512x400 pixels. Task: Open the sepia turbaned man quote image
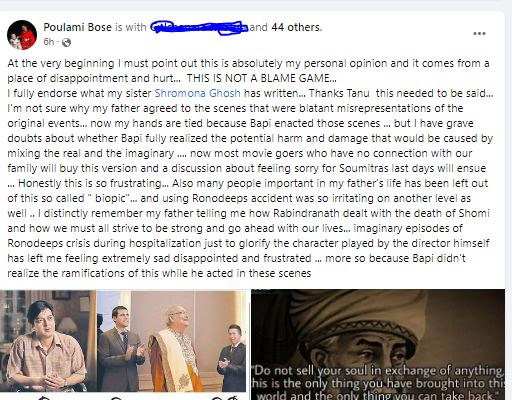[x=378, y=345]
